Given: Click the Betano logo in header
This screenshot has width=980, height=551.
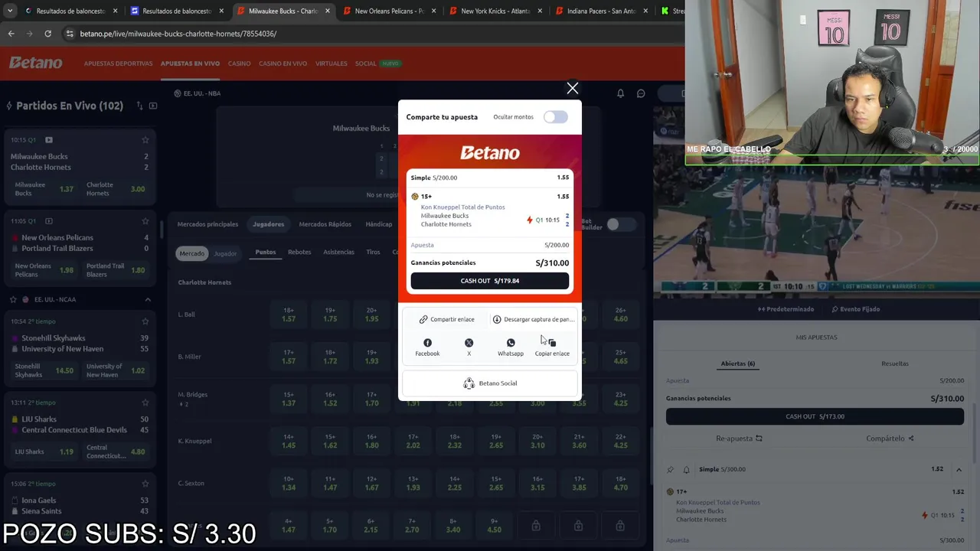Looking at the screenshot, I should coord(36,63).
